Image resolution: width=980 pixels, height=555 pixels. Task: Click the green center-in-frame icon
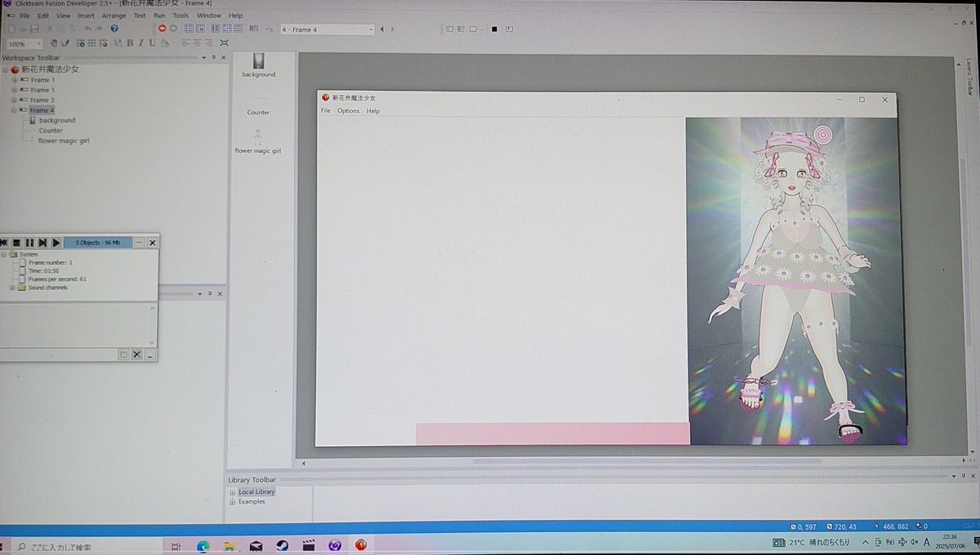pyautogui.click(x=224, y=43)
